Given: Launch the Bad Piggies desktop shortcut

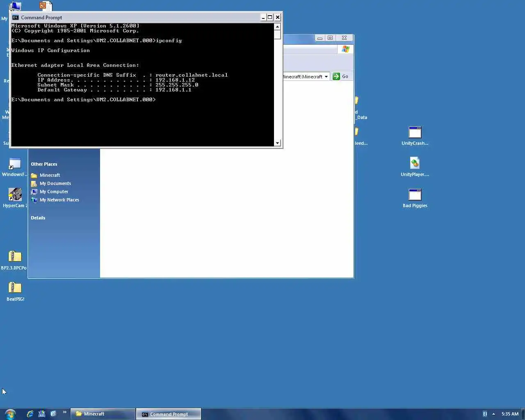Looking at the screenshot, I should pyautogui.click(x=415, y=198).
